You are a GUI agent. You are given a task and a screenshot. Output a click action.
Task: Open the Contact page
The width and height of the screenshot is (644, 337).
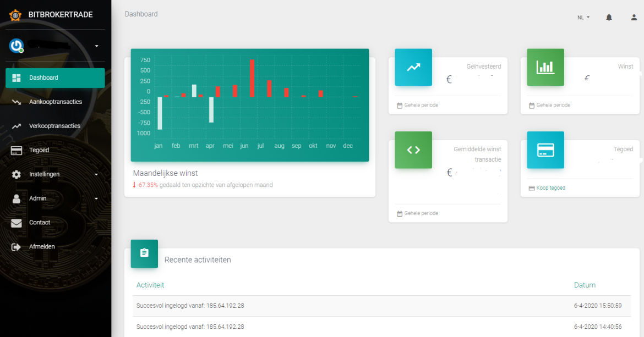coord(40,223)
